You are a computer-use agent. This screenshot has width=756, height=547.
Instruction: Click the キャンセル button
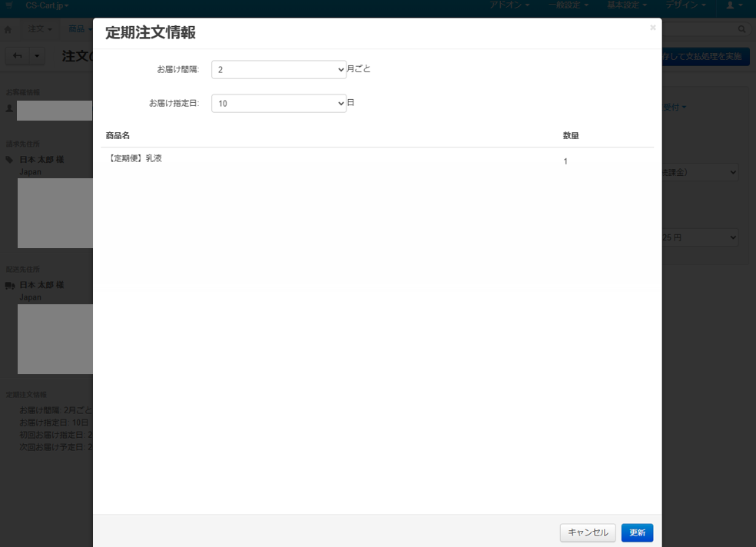[x=588, y=532]
